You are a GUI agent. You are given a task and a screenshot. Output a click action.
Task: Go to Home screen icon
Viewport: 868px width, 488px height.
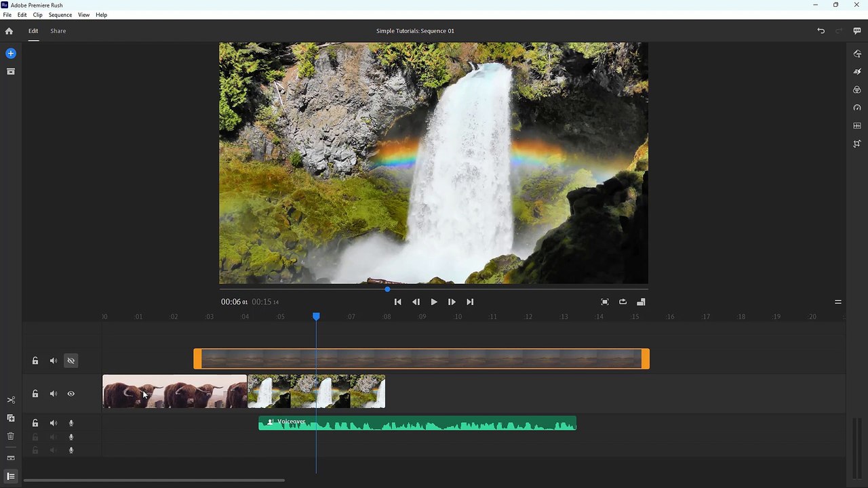[9, 30]
